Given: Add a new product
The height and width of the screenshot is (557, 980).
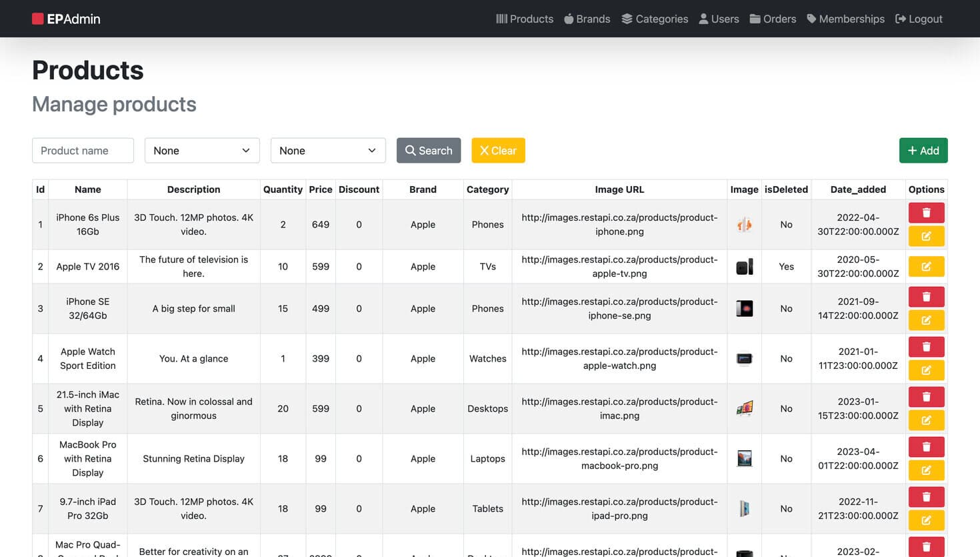Looking at the screenshot, I should [x=923, y=151].
